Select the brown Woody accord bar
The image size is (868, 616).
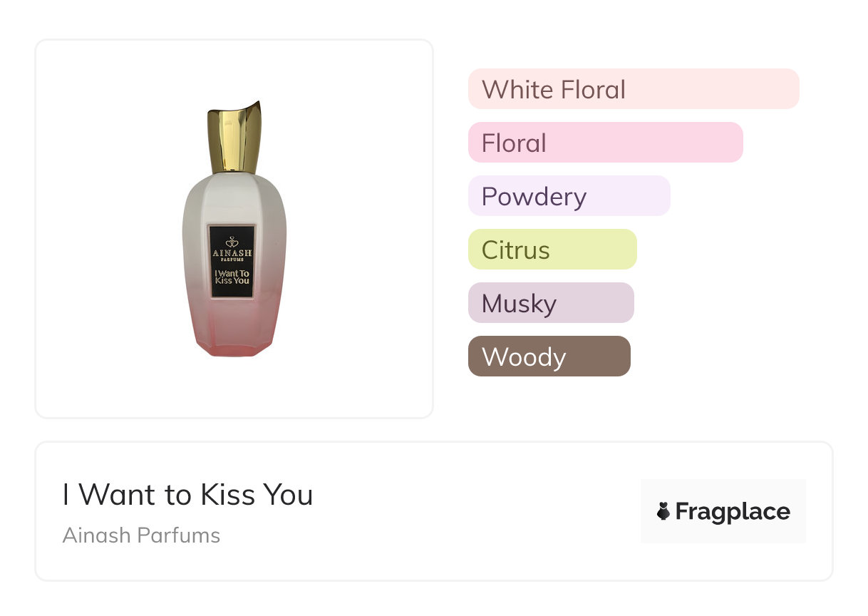(x=549, y=356)
